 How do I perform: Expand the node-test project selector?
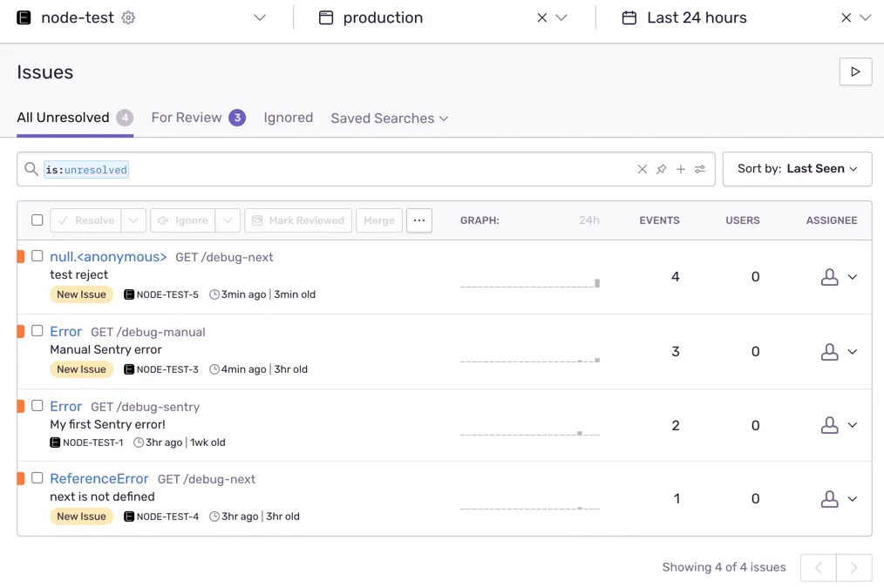(260, 17)
